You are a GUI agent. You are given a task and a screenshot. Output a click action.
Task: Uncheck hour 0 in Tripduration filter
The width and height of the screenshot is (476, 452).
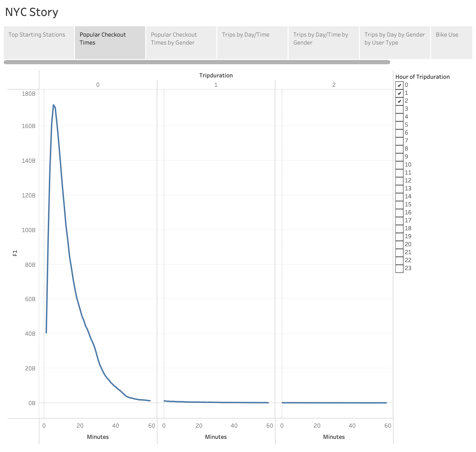click(x=399, y=85)
